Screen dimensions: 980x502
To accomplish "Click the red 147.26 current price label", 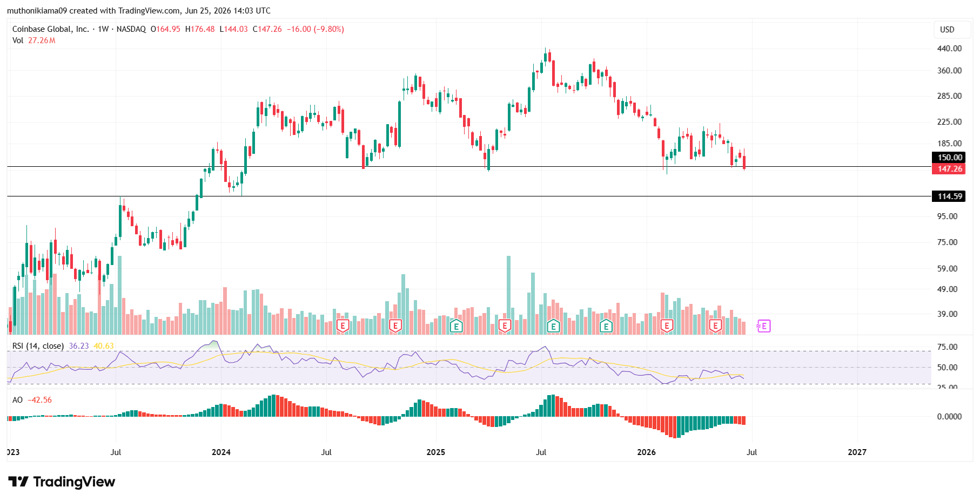I will [950, 169].
